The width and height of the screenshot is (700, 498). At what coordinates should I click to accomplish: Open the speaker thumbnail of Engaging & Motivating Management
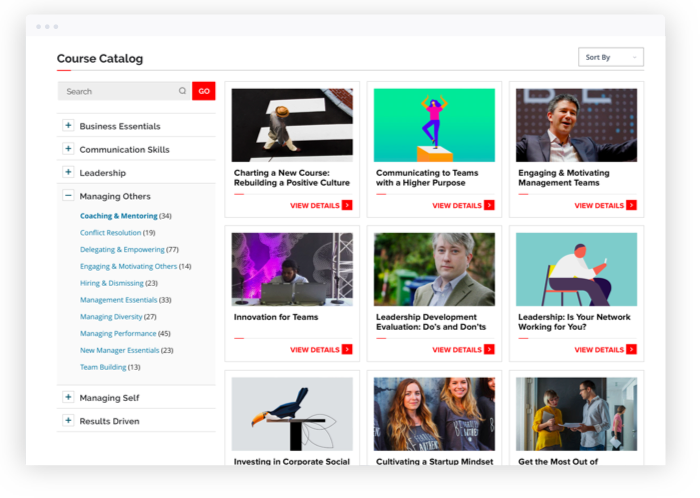click(x=576, y=125)
